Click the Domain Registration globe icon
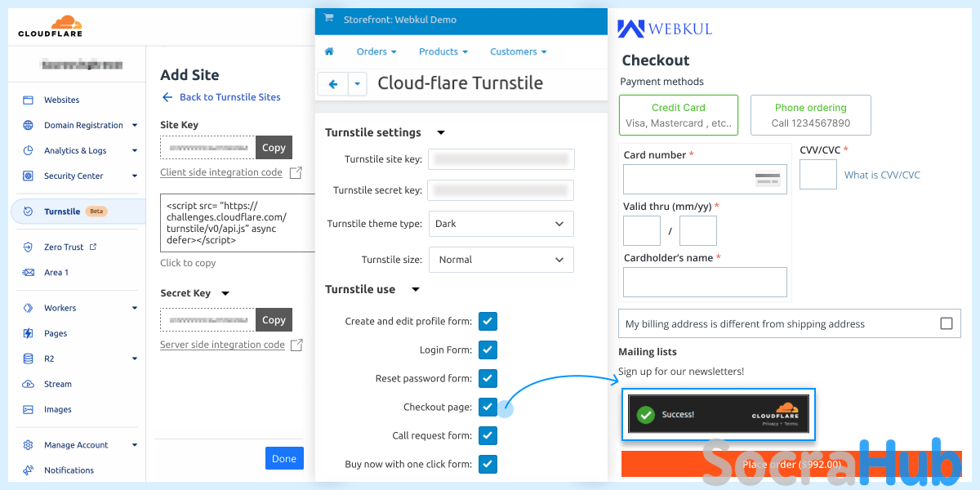The height and width of the screenshot is (490, 980). (x=28, y=125)
